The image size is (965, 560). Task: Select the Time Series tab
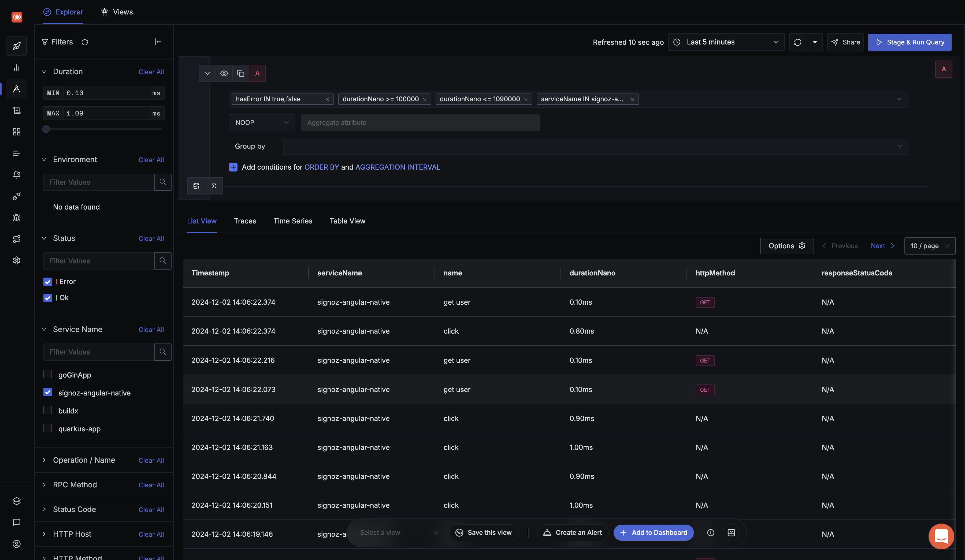point(293,221)
